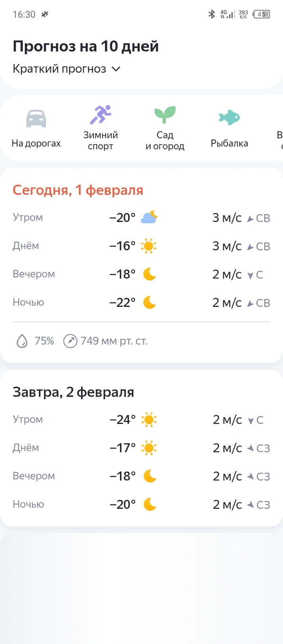Screen dimensions: 283x644
Task: Tap the battery indicator in status bar
Action: [262, 15]
